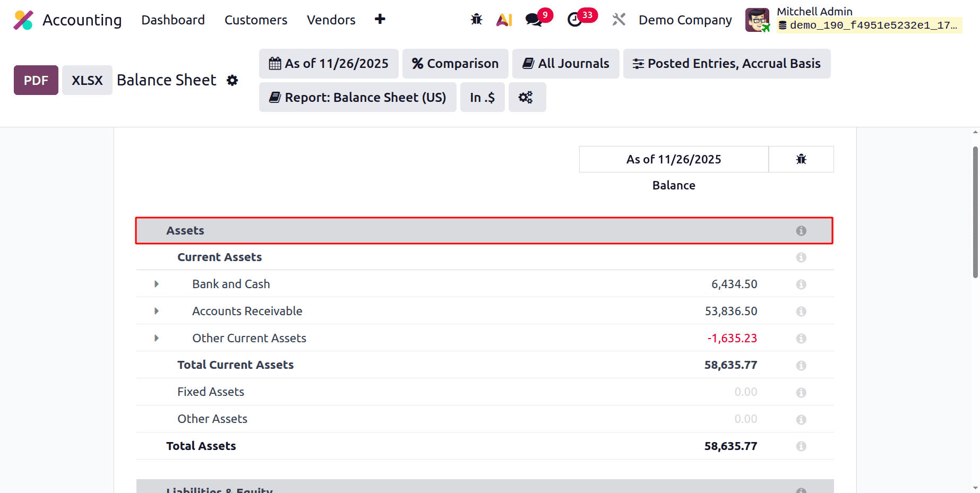Click the Assets section header
Viewport: 980px width, 493px height.
click(484, 231)
